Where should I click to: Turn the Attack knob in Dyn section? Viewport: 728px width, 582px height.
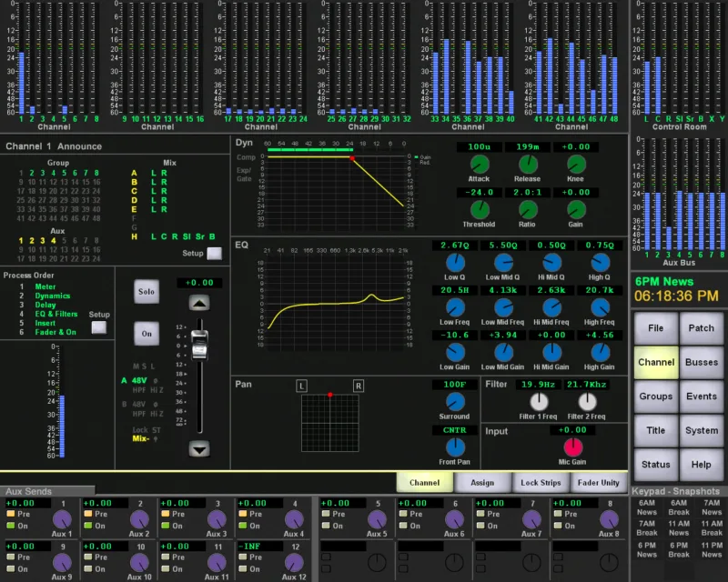pos(480,164)
